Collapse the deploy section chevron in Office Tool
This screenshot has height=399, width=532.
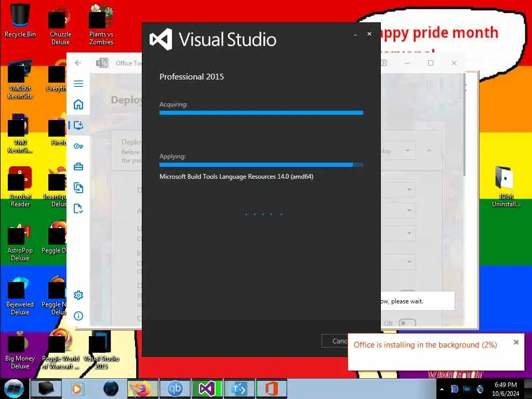pyautogui.click(x=429, y=151)
